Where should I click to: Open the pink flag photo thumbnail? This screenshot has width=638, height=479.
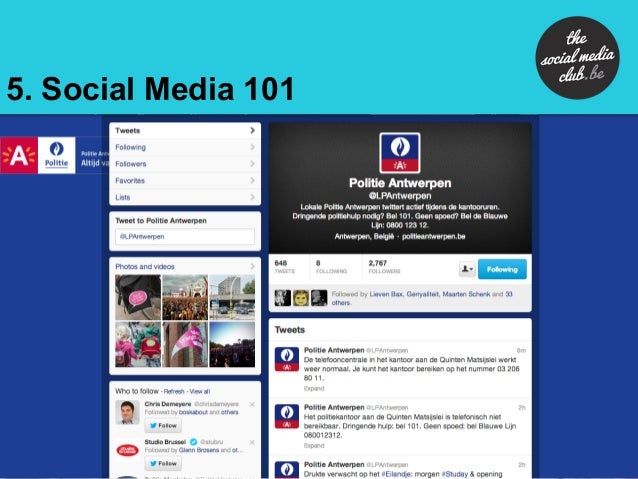coord(185,344)
